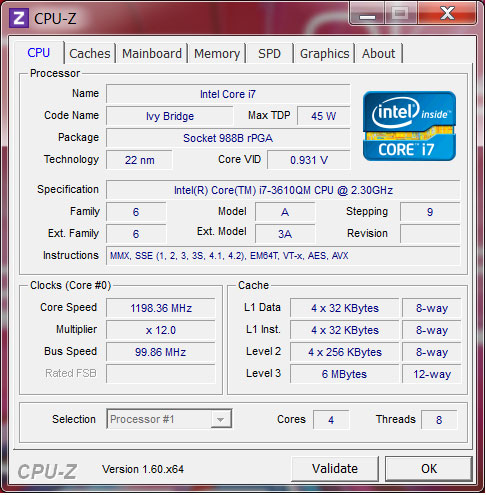486x495 pixels.
Task: Click the Bus Speed value '99.86 MHz'
Action: (x=161, y=352)
